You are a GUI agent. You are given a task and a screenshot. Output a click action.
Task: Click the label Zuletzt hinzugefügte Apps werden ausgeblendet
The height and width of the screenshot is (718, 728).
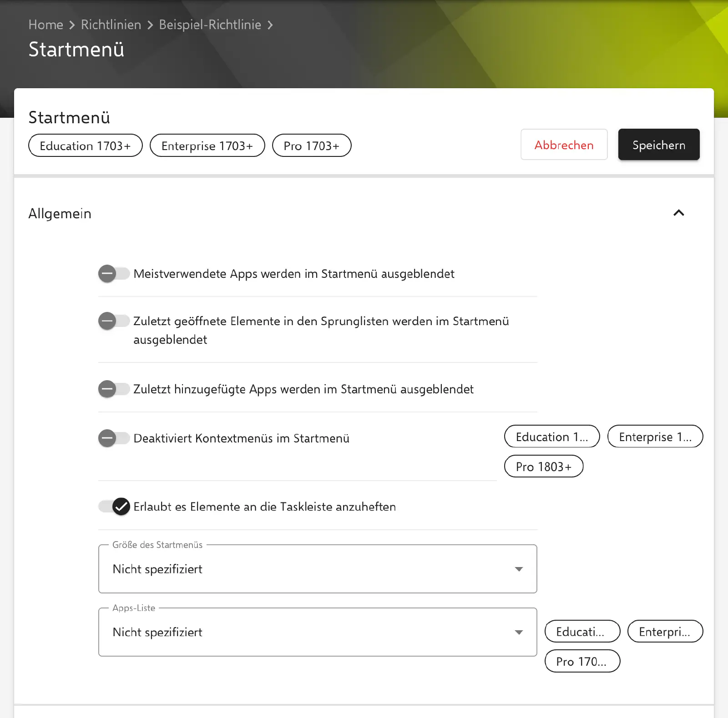click(x=303, y=389)
